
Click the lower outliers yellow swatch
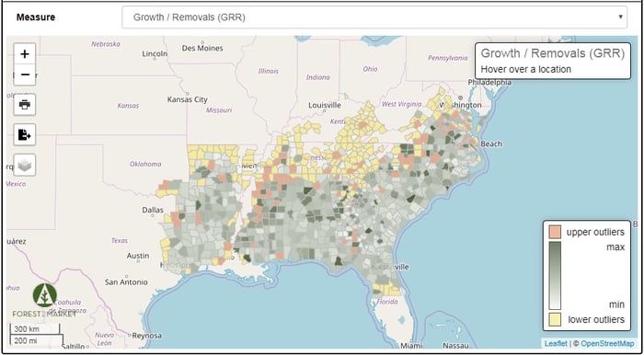(555, 319)
